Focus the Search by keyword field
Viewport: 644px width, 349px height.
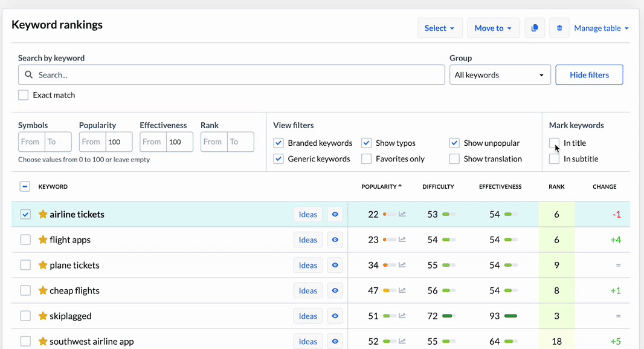[231, 75]
